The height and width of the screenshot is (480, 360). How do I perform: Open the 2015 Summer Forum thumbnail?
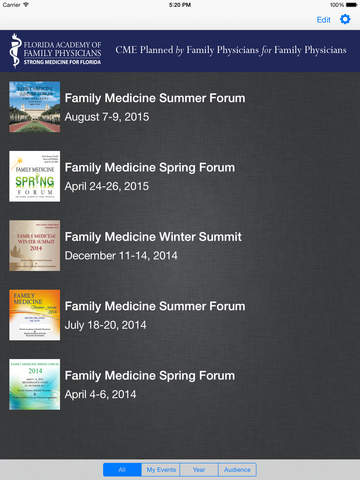pos(35,107)
